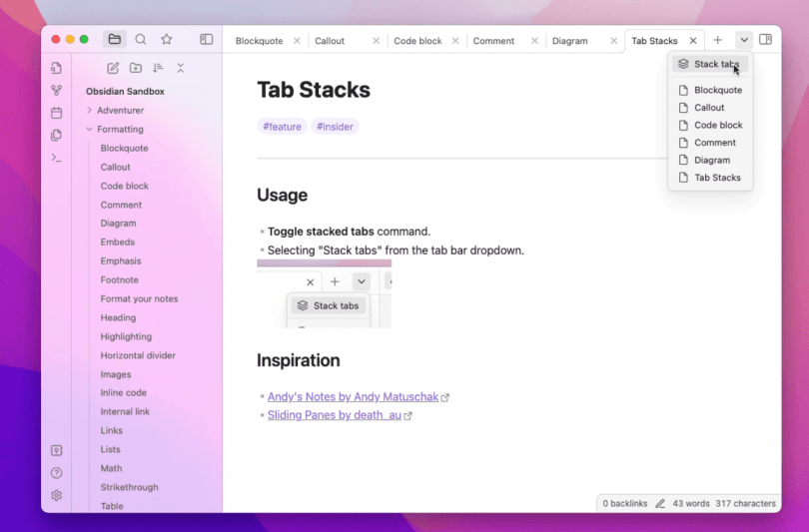Switch to Comment tab

tap(493, 41)
